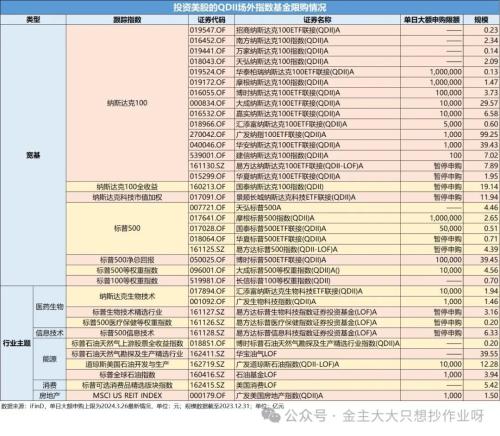Click fund name 华宝油气LOF
This screenshot has height=436, width=500.
click(x=256, y=354)
